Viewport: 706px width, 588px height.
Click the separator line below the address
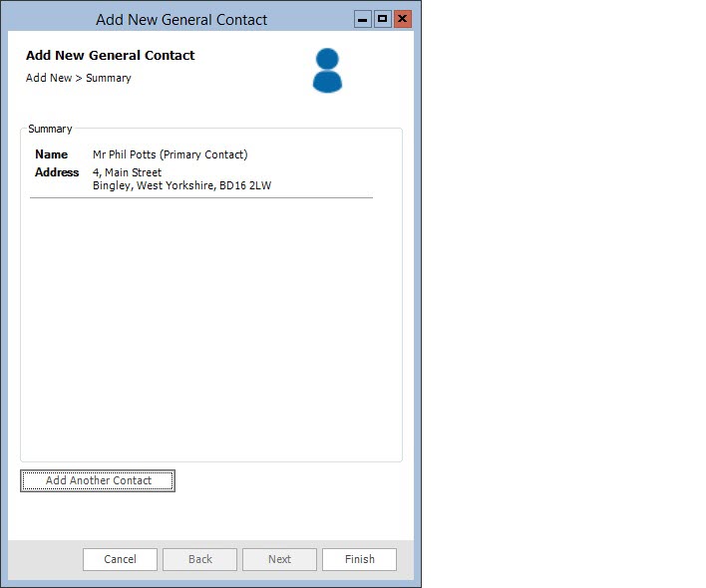pos(201,198)
